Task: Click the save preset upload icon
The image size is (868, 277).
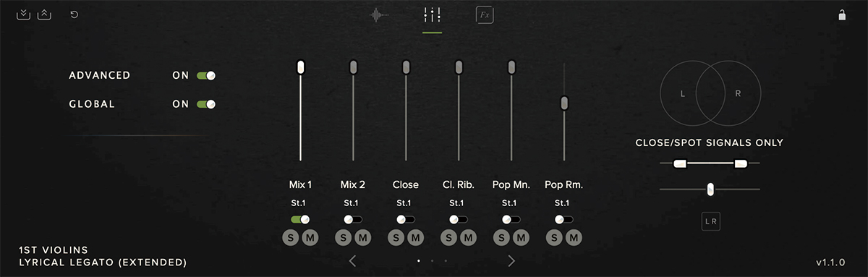Action: click(x=44, y=14)
